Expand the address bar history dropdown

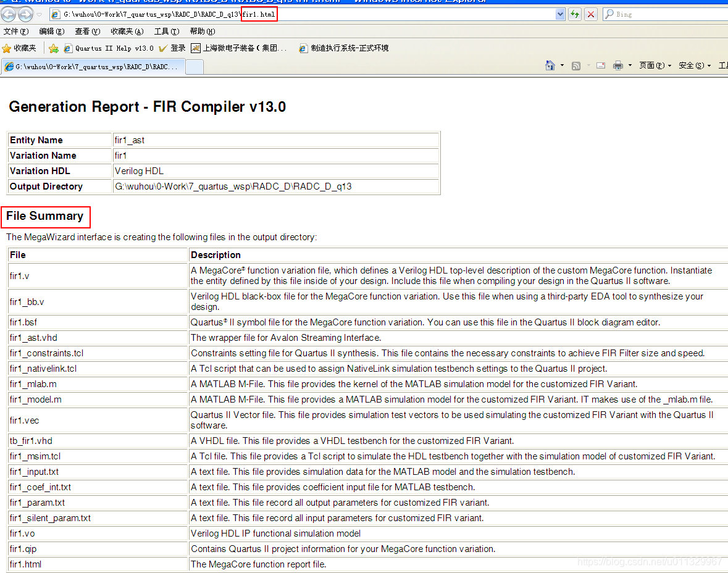[x=560, y=14]
